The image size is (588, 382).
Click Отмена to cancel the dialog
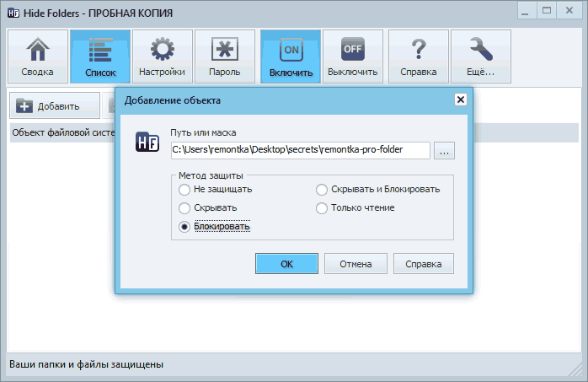pos(355,263)
